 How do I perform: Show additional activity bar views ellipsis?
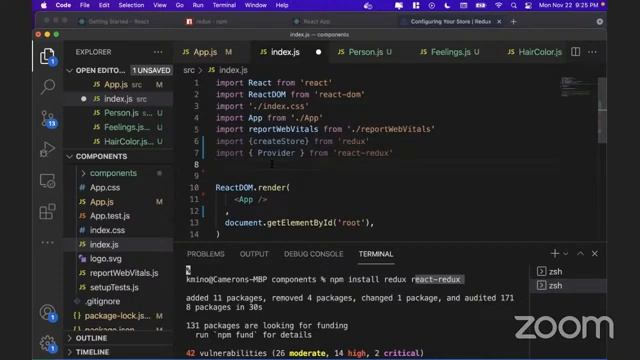click(47, 242)
